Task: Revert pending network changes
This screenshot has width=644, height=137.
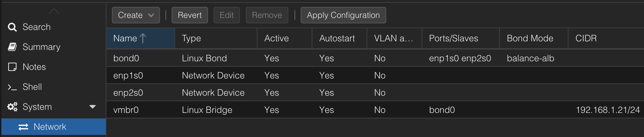Action: pos(190,15)
